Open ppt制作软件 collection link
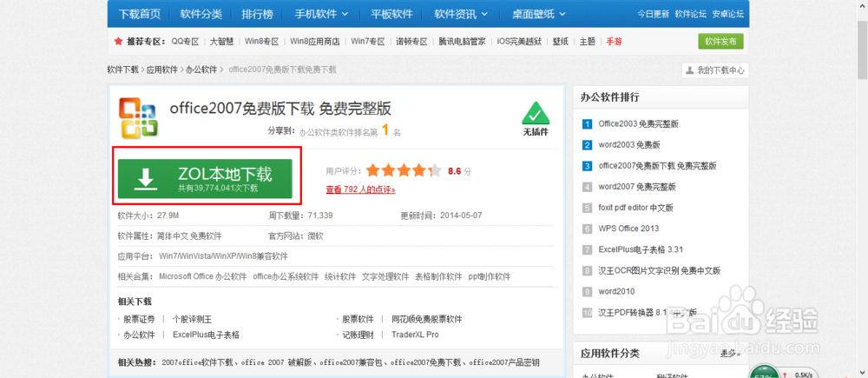 pos(490,276)
